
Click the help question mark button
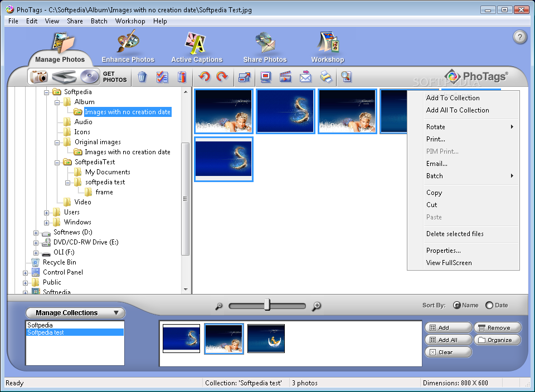pos(519,37)
